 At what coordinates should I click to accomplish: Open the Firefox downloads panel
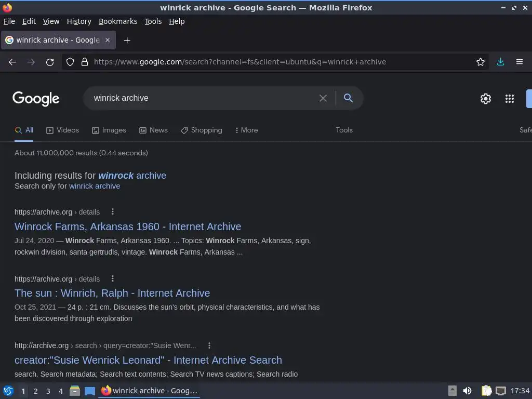(500, 62)
